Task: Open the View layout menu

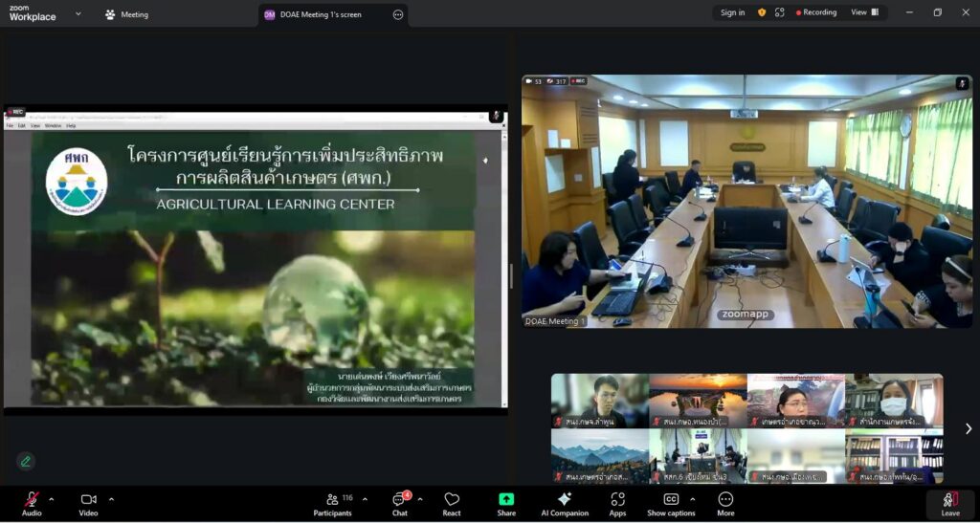Action: pos(863,12)
